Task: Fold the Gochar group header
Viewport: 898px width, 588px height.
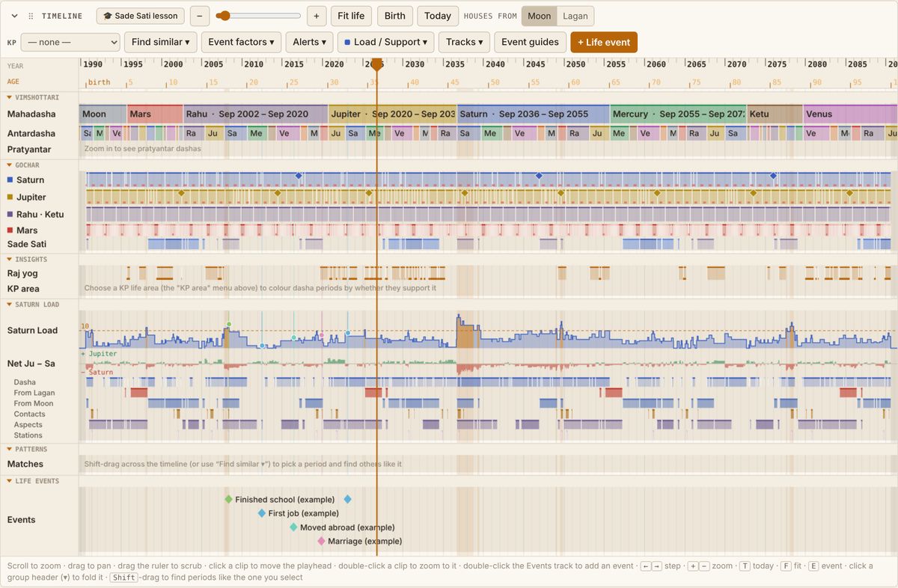Action: pyautogui.click(x=23, y=165)
